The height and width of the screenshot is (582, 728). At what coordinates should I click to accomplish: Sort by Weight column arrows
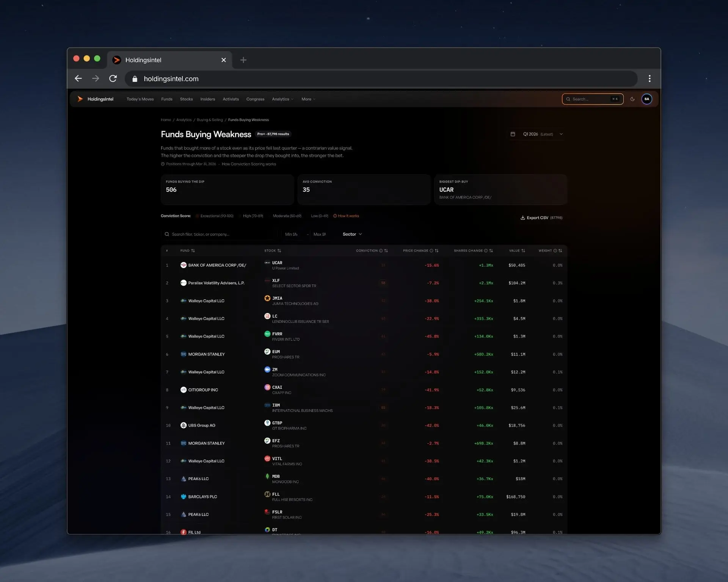(x=560, y=250)
